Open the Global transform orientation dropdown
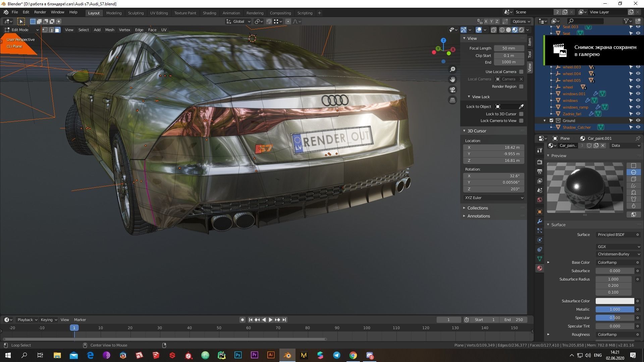644x362 pixels. [238, 21]
